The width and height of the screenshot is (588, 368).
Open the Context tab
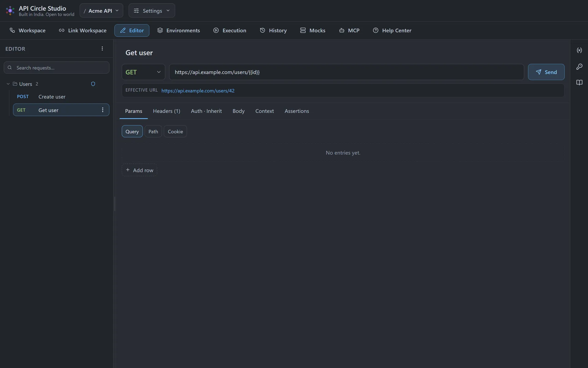coord(265,111)
